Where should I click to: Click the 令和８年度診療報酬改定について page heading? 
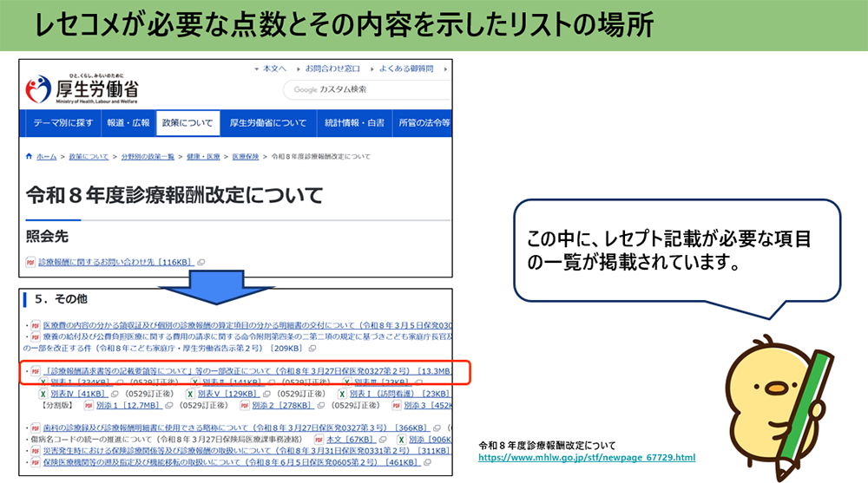pos(174,195)
